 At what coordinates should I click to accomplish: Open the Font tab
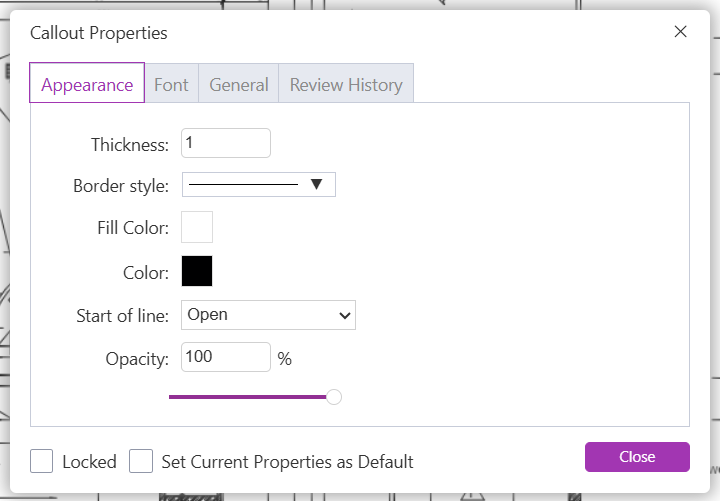pos(171,85)
